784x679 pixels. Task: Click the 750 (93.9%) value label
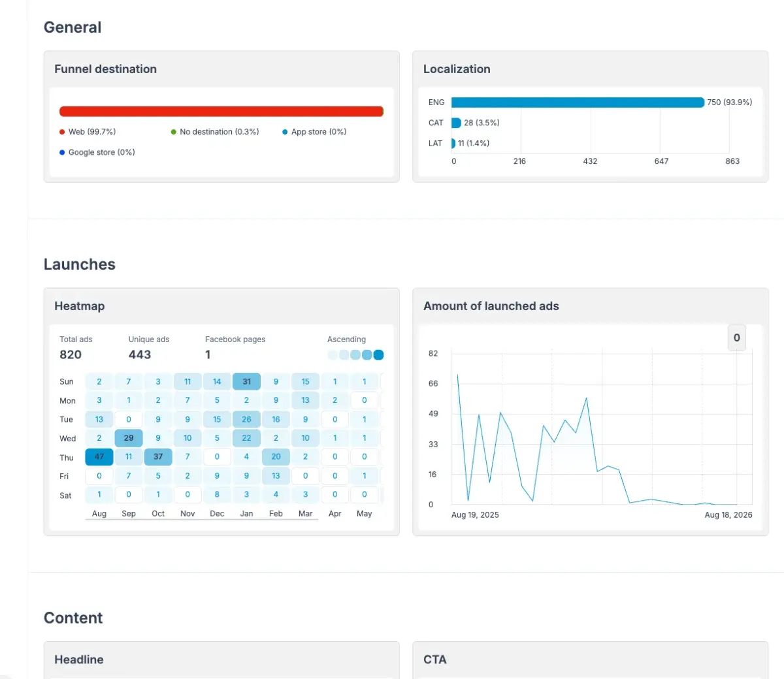(729, 103)
